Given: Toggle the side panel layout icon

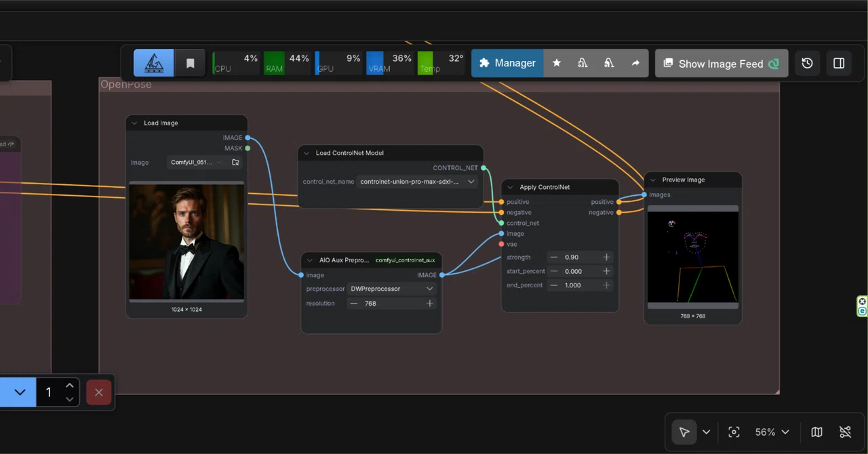Looking at the screenshot, I should click(839, 63).
